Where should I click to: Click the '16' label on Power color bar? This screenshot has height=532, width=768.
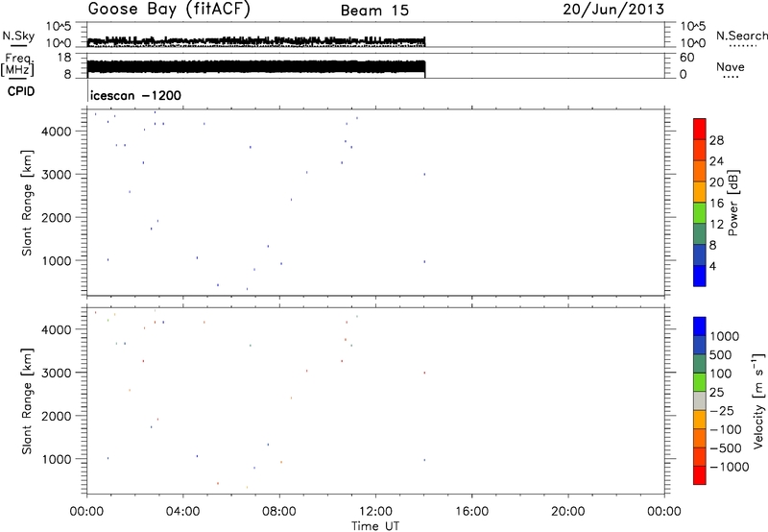click(x=716, y=204)
